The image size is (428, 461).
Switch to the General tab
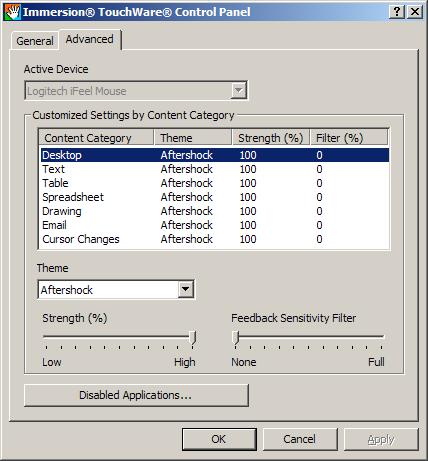[x=35, y=41]
